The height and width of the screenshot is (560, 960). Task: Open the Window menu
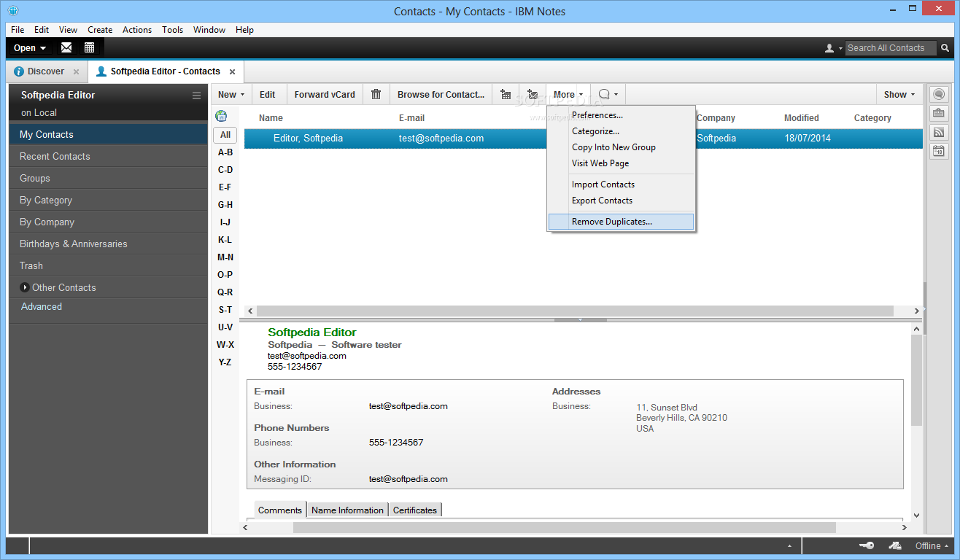point(209,30)
